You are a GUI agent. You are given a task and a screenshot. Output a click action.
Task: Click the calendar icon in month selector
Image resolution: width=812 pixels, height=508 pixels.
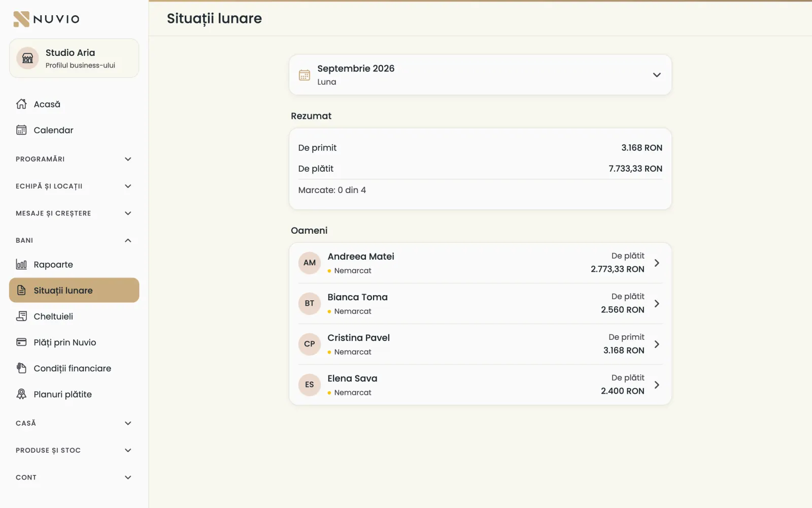[x=304, y=75]
